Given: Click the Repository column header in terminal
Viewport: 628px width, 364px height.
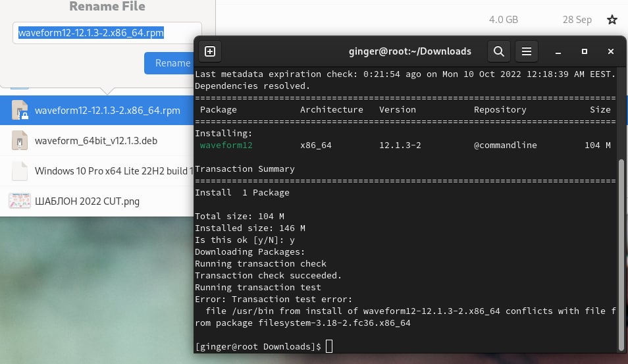Looking at the screenshot, I should coord(500,110).
